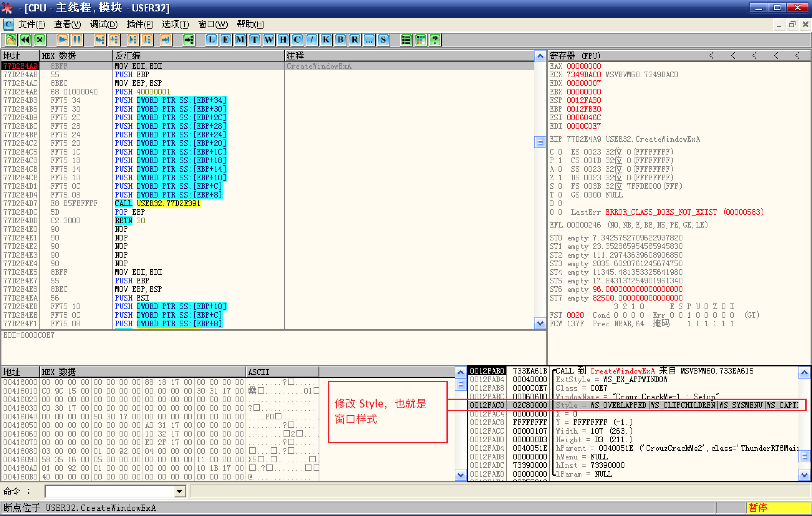
Task: Open the command input dropdown arrow
Action: [180, 492]
